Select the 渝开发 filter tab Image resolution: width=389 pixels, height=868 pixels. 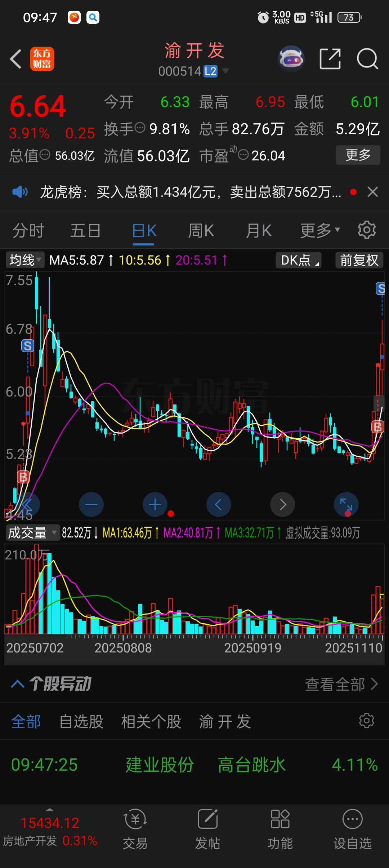point(225,721)
